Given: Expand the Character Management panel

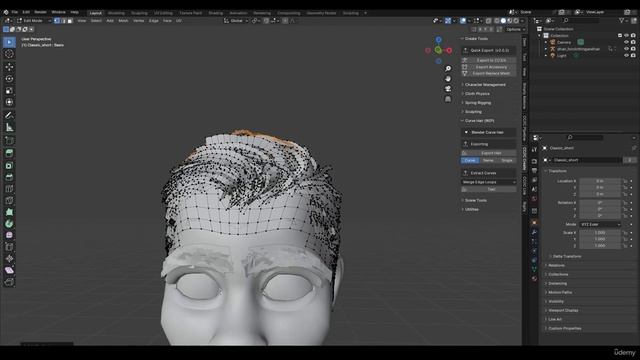Looking at the screenshot, I should 485,85.
